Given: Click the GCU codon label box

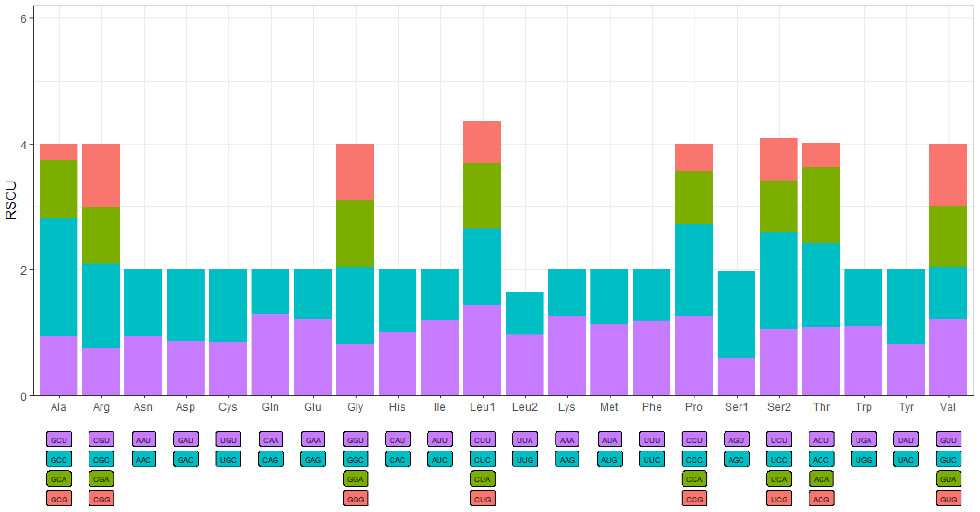Looking at the screenshot, I should [59, 440].
